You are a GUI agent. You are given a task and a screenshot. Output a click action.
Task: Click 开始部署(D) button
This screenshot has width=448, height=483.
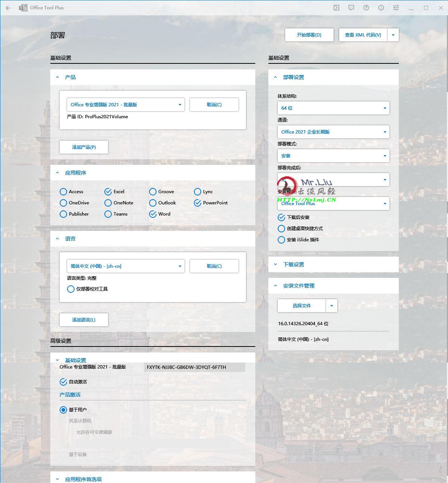pyautogui.click(x=309, y=35)
